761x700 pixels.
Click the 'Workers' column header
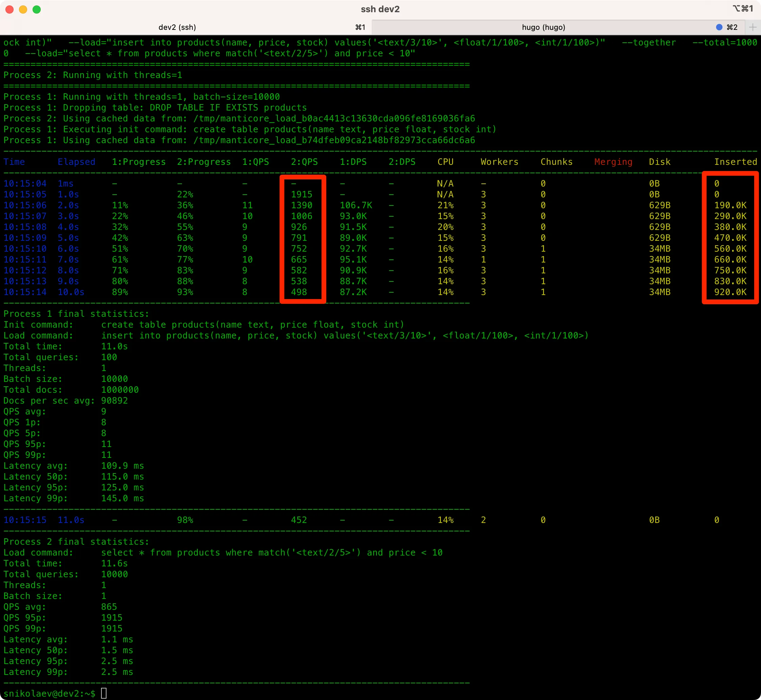click(500, 162)
